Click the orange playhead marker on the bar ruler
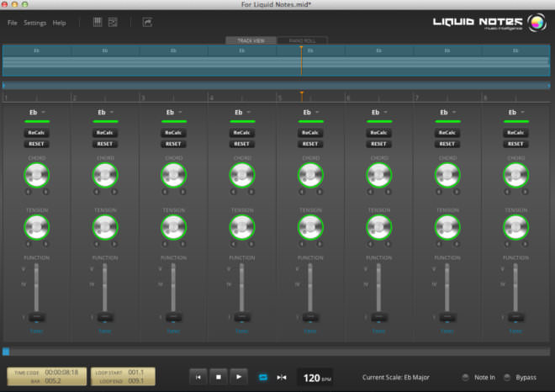This screenshot has height=392, width=555. [302, 95]
